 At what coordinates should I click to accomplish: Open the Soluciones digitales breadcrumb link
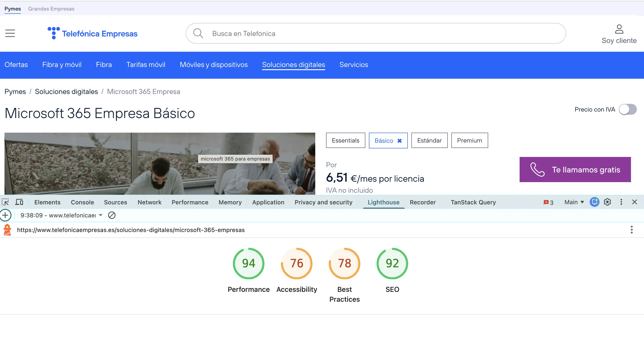click(x=66, y=91)
